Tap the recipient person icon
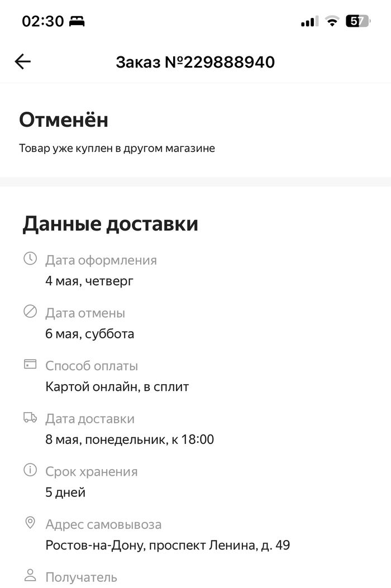391x588 pixels. [30, 576]
